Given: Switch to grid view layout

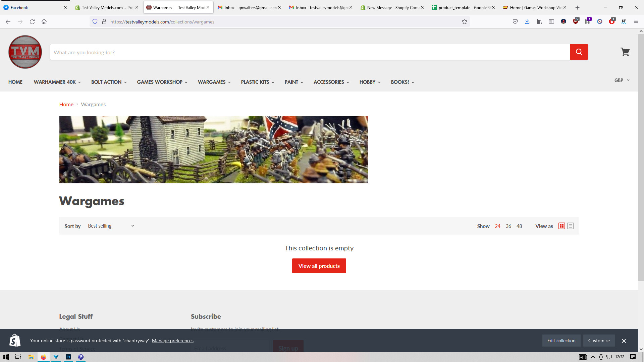Looking at the screenshot, I should tap(562, 226).
